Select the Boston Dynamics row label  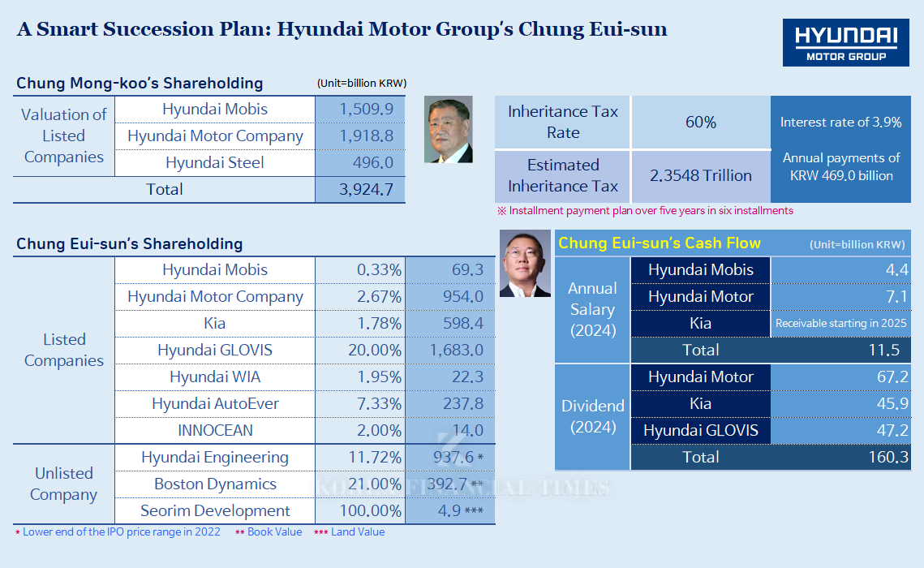[214, 484]
